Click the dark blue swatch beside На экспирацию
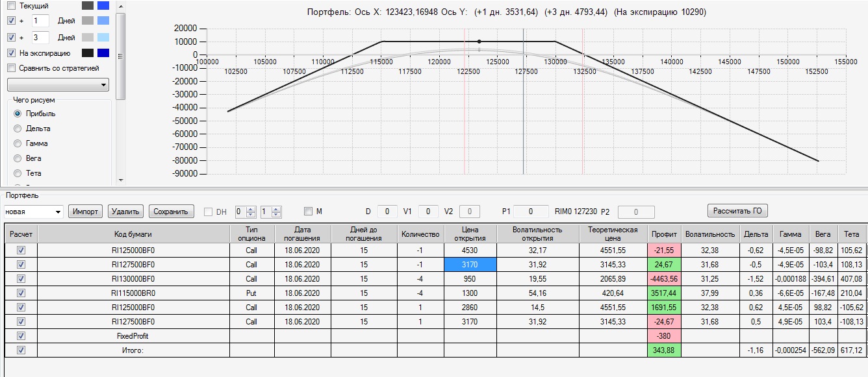This screenshot has height=377, width=868. pos(103,53)
